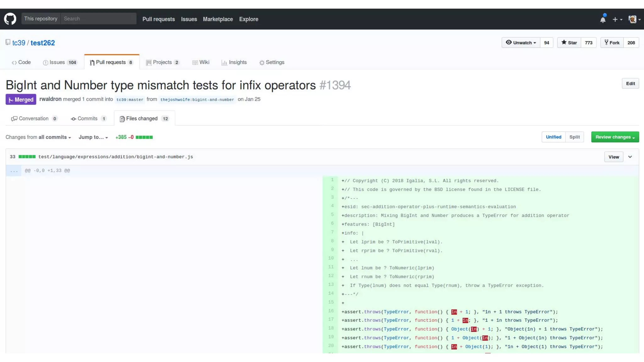Open the Unwatch dropdown
Viewport: 644px width, 362px height.
[521, 43]
